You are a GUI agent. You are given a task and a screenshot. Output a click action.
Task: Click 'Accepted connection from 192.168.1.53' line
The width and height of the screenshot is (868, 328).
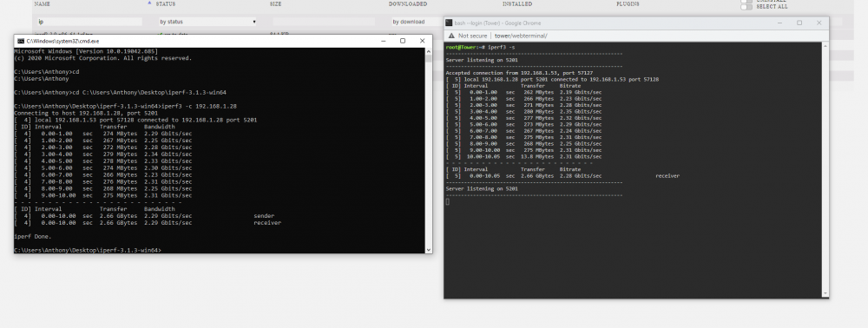coord(519,73)
